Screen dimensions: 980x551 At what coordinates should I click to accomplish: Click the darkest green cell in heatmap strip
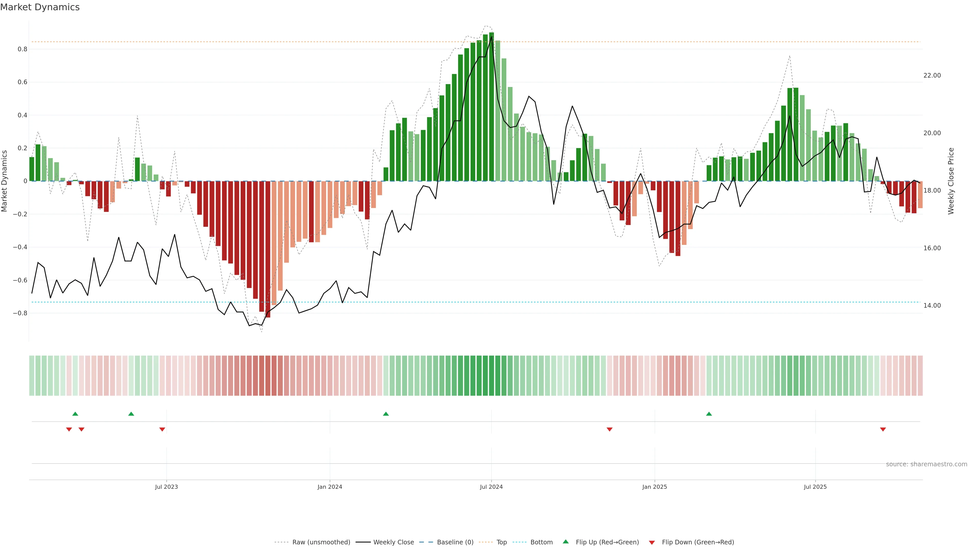coord(491,376)
